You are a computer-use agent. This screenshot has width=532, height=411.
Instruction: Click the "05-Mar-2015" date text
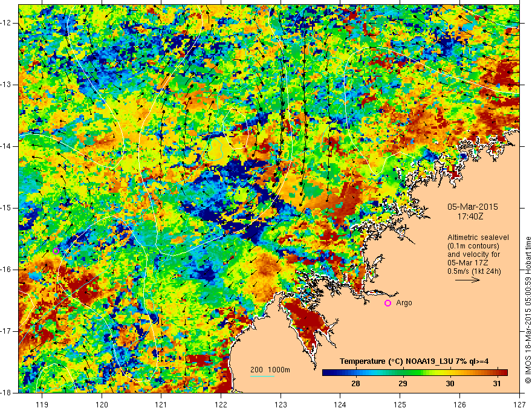click(473, 207)
